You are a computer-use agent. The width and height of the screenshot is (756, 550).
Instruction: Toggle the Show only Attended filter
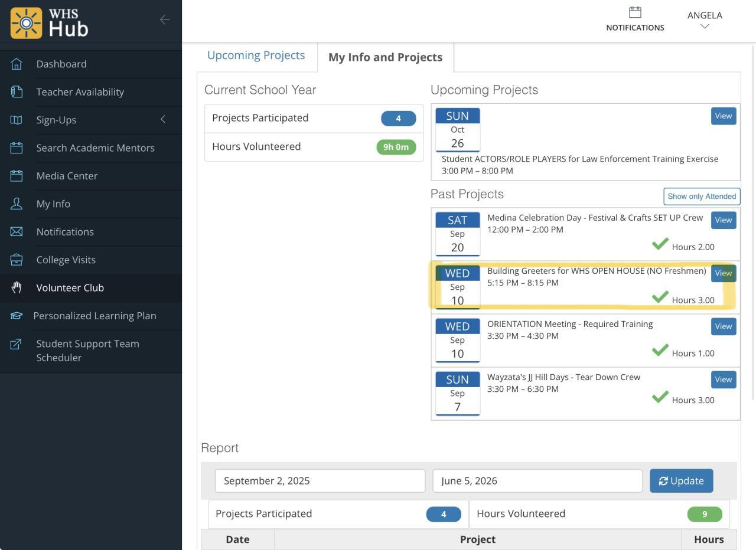[x=702, y=197]
